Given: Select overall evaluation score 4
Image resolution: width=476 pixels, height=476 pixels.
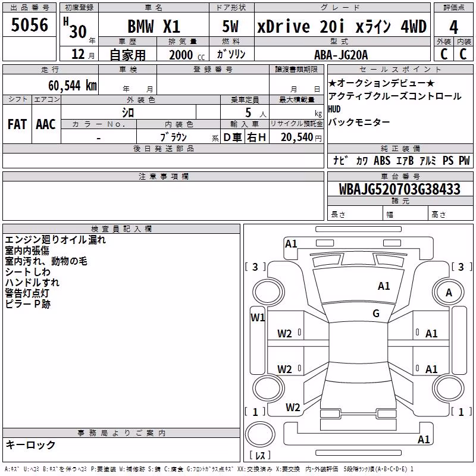Looking at the screenshot, I should point(453,27).
